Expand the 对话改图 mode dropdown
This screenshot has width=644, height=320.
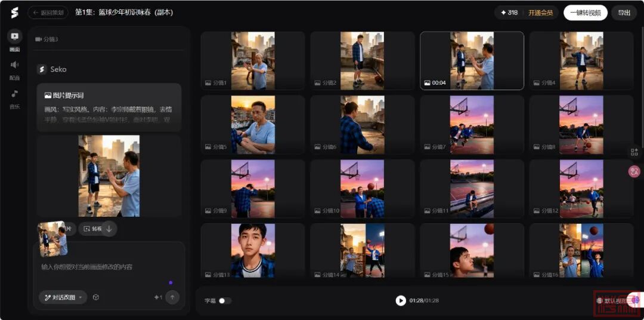(63, 297)
